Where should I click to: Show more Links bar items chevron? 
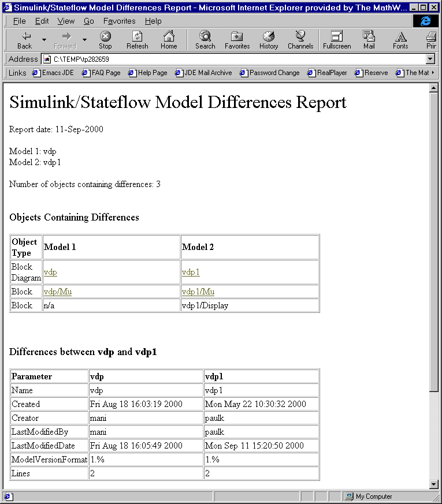(433, 73)
